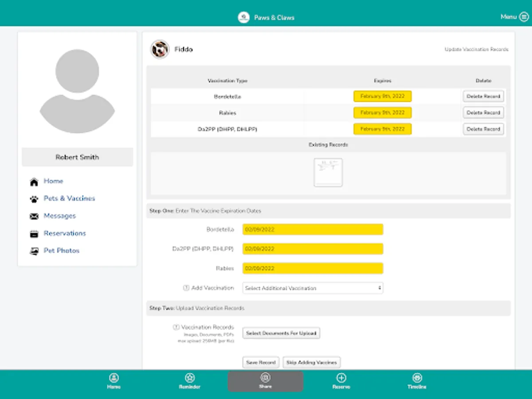
Task: Click the Home house icon in sidebar
Action: (34, 182)
